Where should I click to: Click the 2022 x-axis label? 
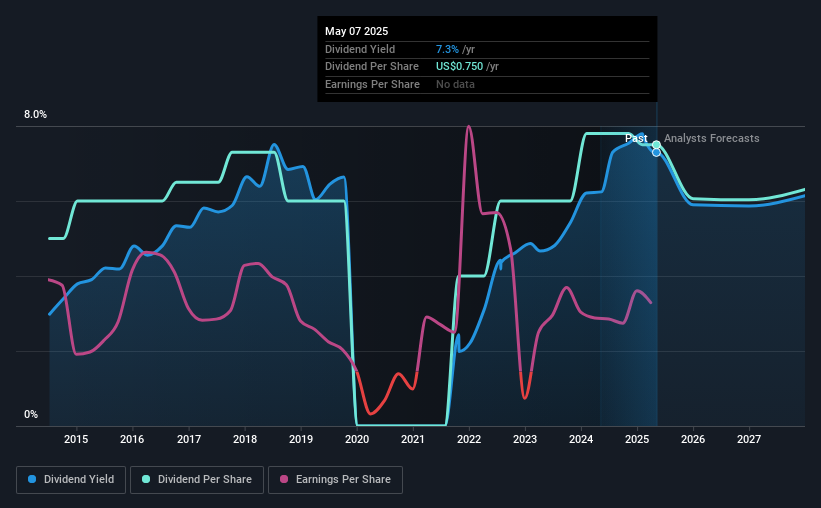coord(469,439)
